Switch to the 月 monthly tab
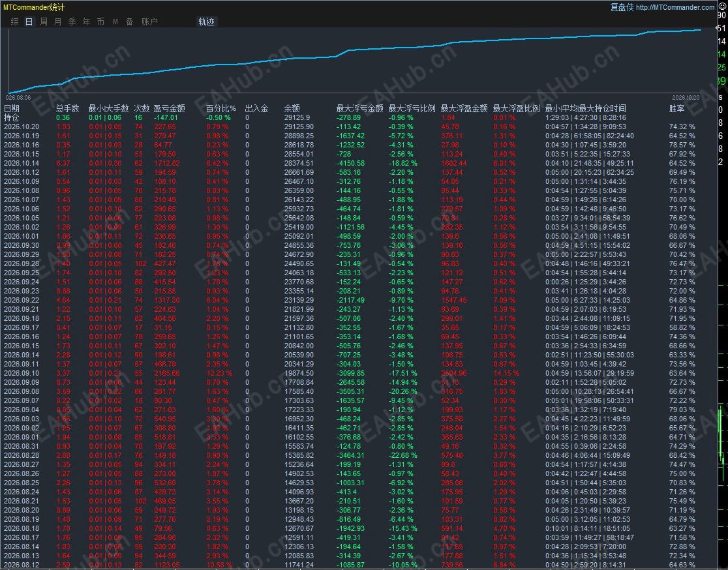The image size is (728, 570). (x=58, y=22)
